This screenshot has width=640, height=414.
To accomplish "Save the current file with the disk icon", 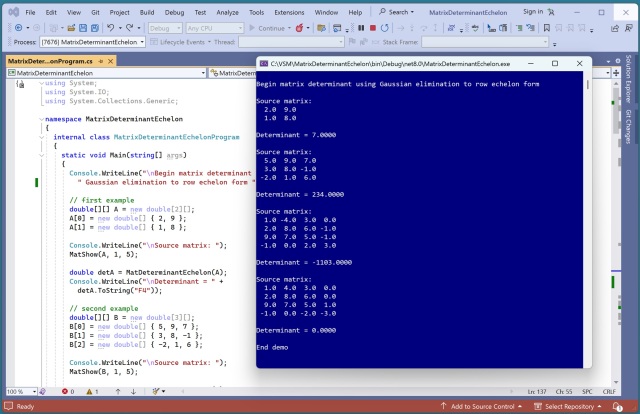I will point(83,28).
